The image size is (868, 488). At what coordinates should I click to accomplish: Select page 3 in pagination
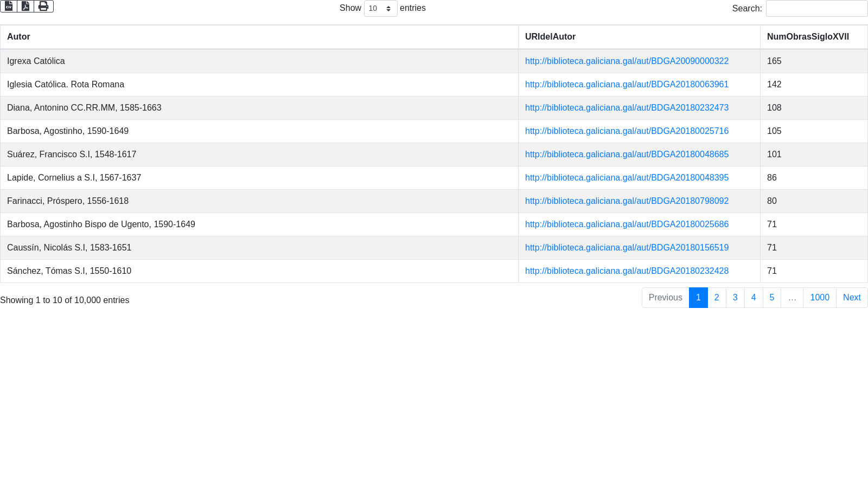point(735,298)
